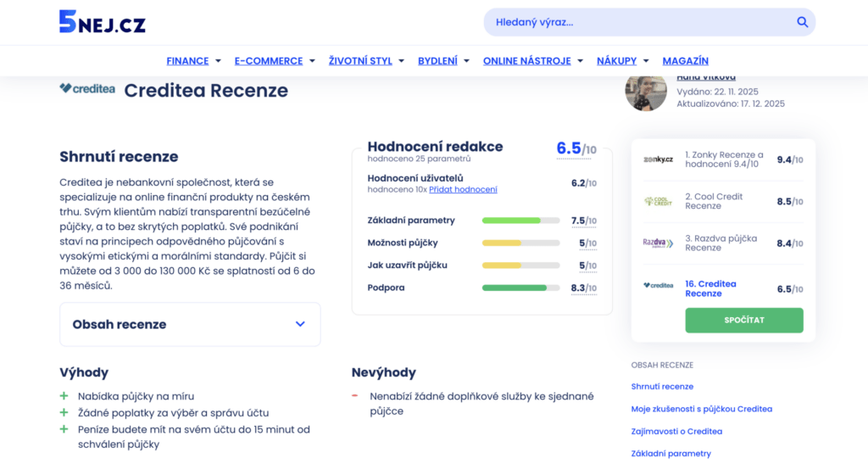This screenshot has width=868, height=464.
Task: Open the Online nástroje menu
Action: [x=532, y=61]
